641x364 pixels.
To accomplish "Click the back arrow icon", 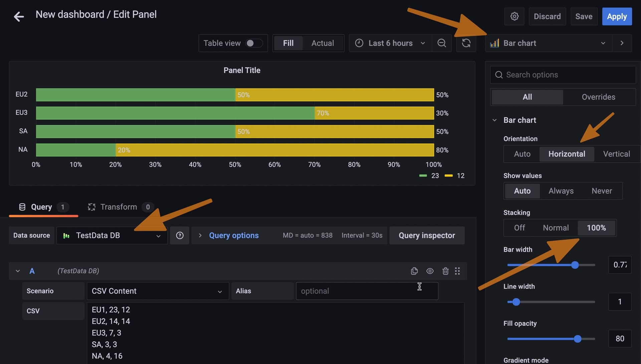I will [x=19, y=16].
